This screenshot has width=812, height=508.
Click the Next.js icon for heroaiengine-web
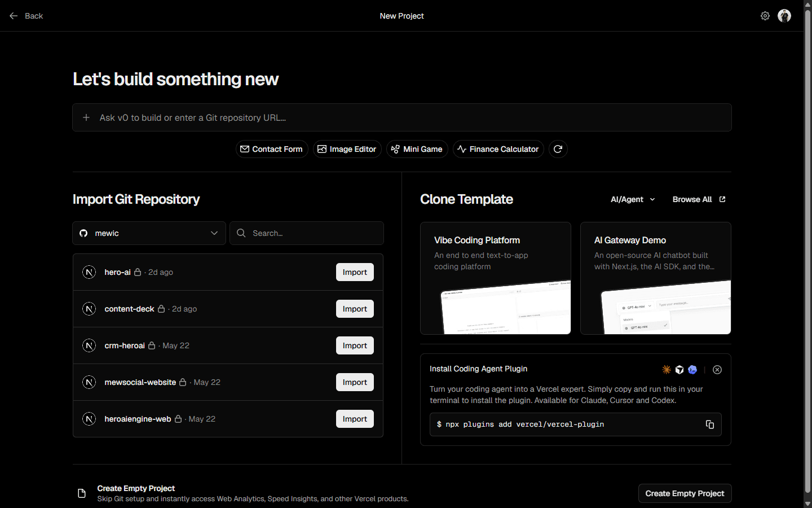pos(89,419)
